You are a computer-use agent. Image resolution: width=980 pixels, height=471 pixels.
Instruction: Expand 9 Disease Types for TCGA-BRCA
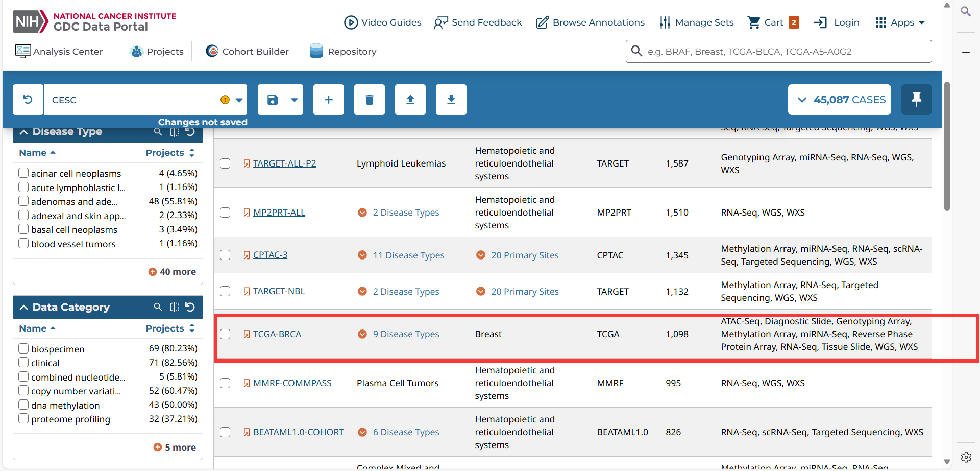[399, 334]
